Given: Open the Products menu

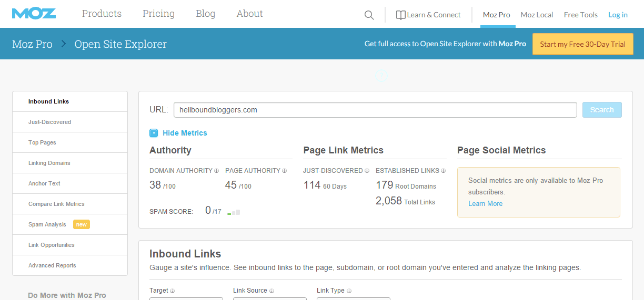Looking at the screenshot, I should click(x=102, y=14).
